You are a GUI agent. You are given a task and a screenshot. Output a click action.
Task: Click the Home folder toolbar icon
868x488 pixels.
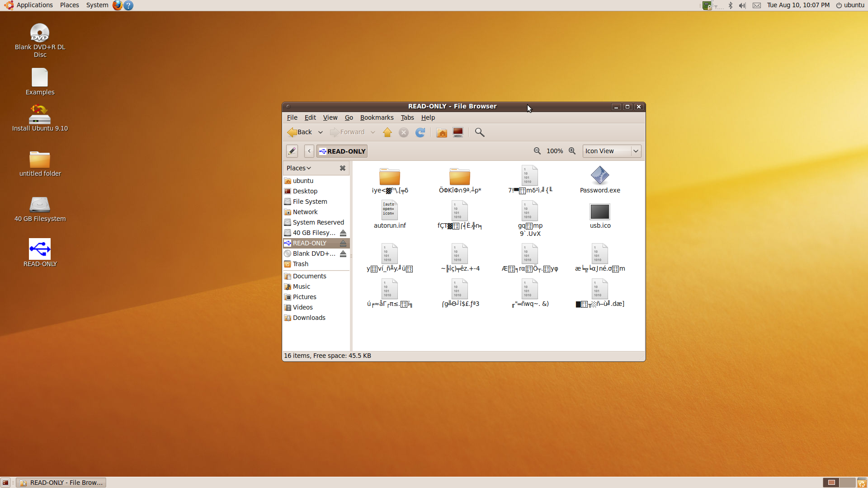pos(442,132)
